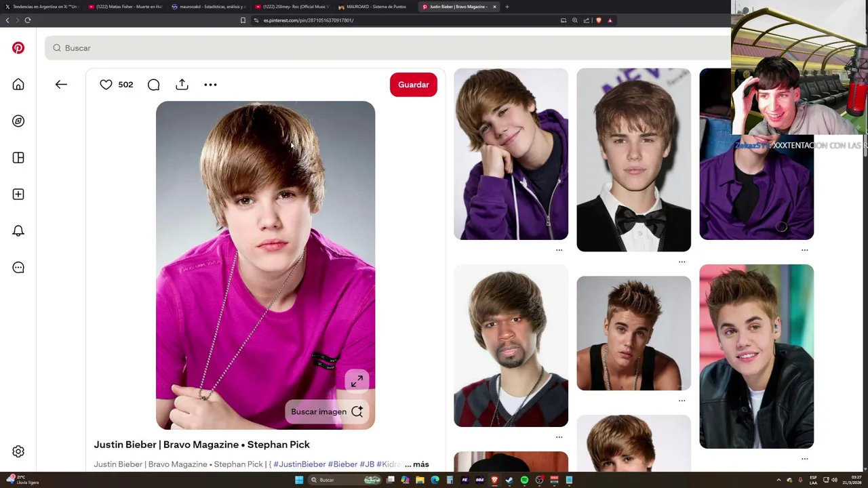
Task: Open the leather jacket pin with teal background
Action: (757, 357)
